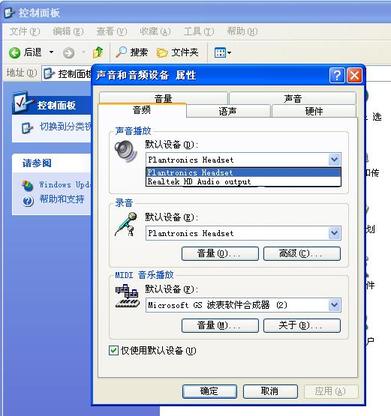
Task: Open the sound playback default device dropdown
Action: pyautogui.click(x=334, y=159)
